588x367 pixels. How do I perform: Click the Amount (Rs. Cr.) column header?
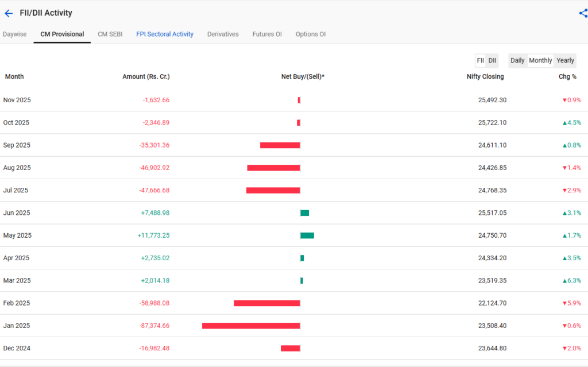coord(146,76)
